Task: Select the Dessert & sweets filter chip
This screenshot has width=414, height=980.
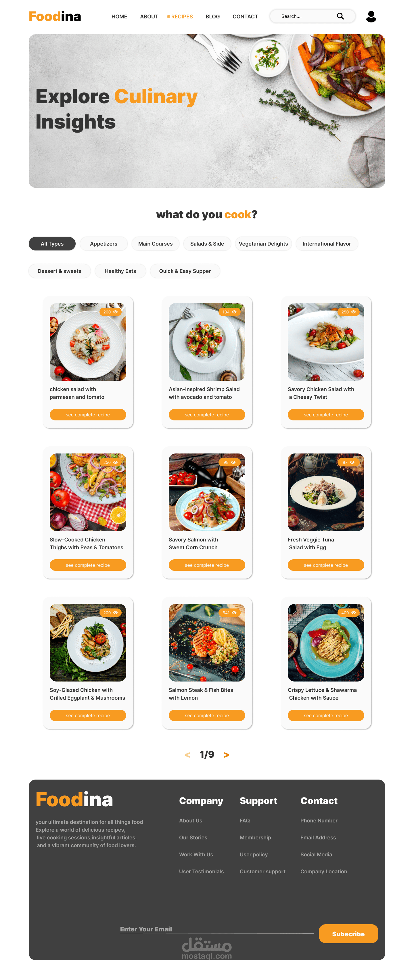Action: (59, 271)
